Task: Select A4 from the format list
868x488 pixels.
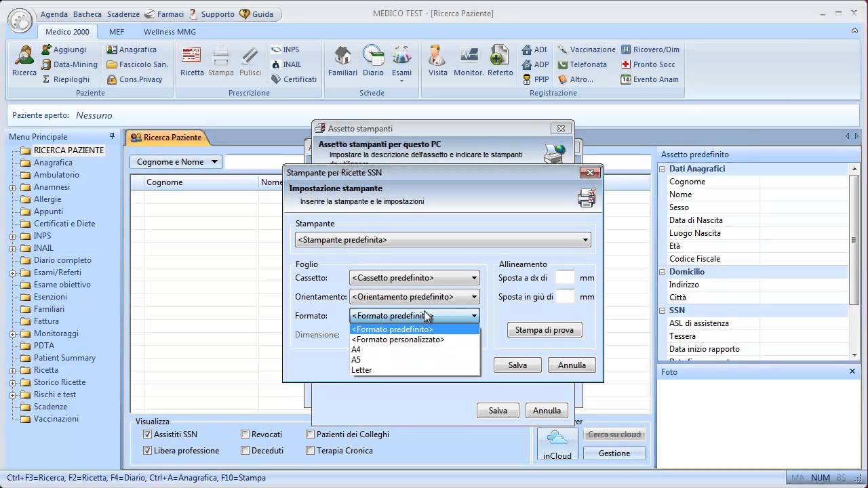Action: click(414, 350)
